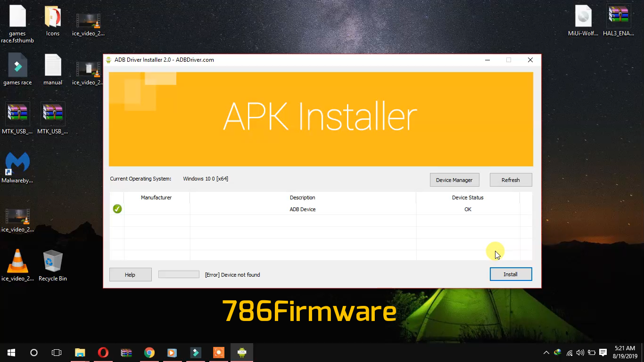The height and width of the screenshot is (362, 644).
Task: Expand hidden icons in the system tray
Action: [546, 352]
